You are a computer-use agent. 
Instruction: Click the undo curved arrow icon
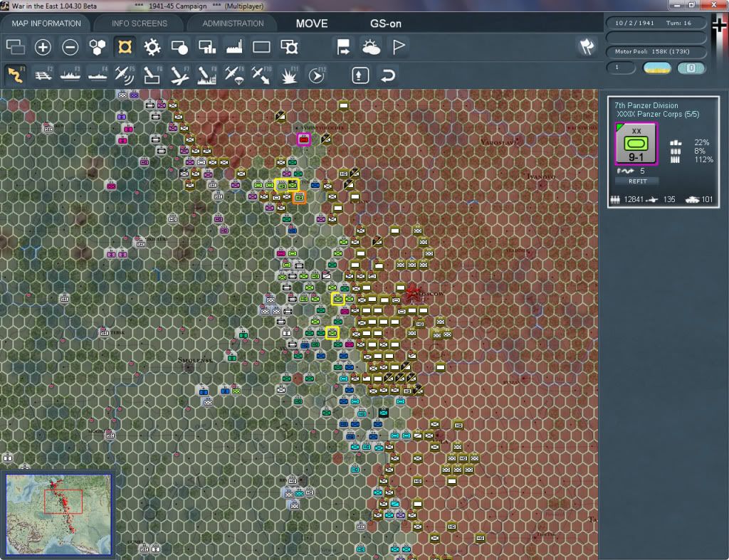(x=388, y=75)
